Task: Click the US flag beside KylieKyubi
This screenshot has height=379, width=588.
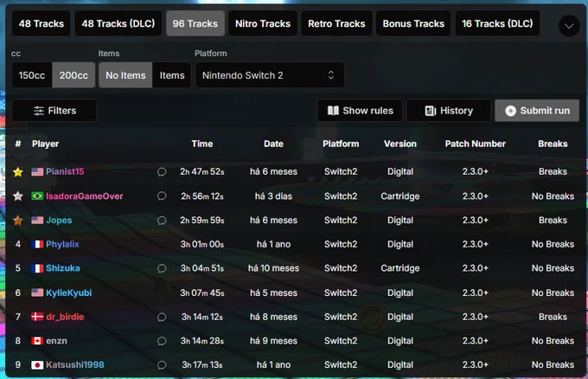Action: click(x=37, y=292)
